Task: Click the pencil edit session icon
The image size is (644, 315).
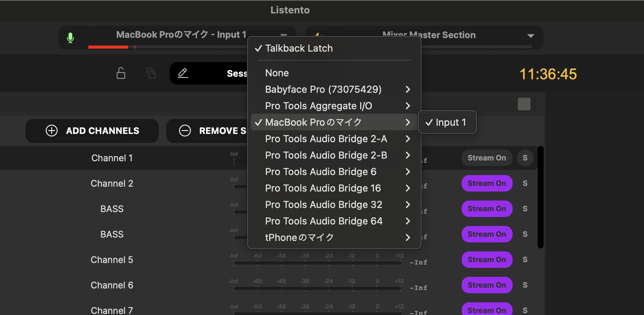Action: 183,73
